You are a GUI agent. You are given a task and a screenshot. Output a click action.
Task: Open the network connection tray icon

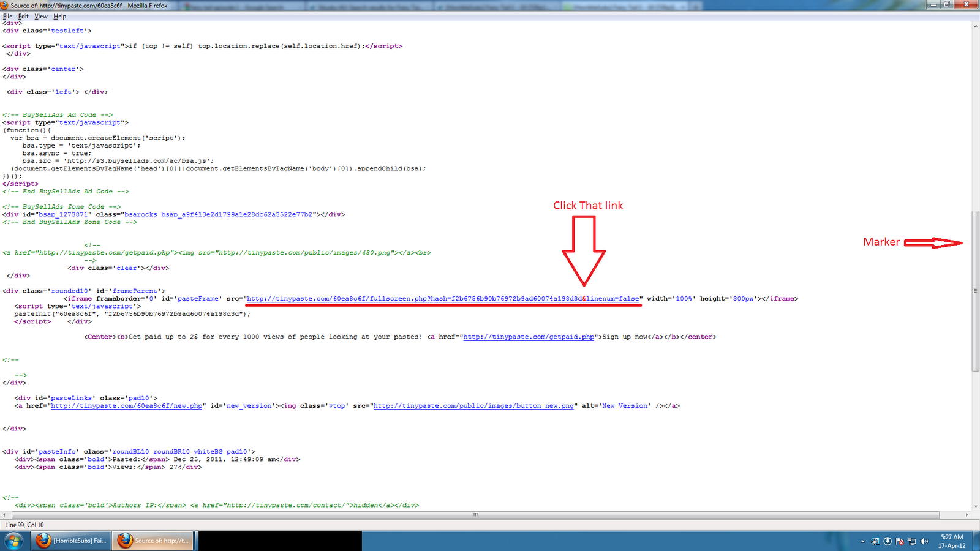point(911,541)
